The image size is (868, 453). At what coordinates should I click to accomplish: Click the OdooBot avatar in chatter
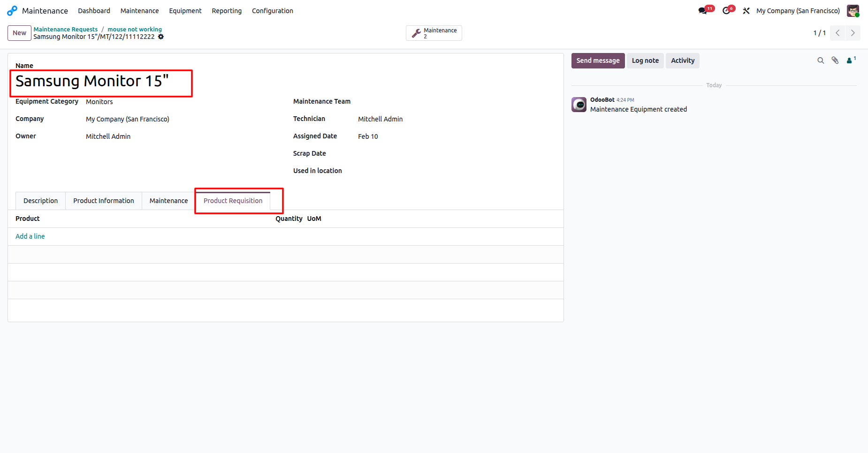[579, 105]
